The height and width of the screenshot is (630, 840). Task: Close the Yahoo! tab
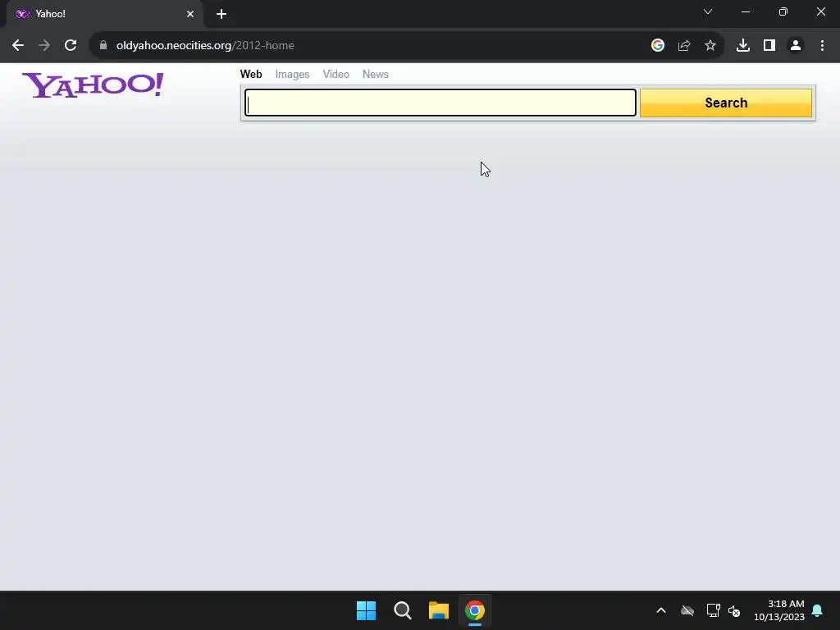point(190,14)
